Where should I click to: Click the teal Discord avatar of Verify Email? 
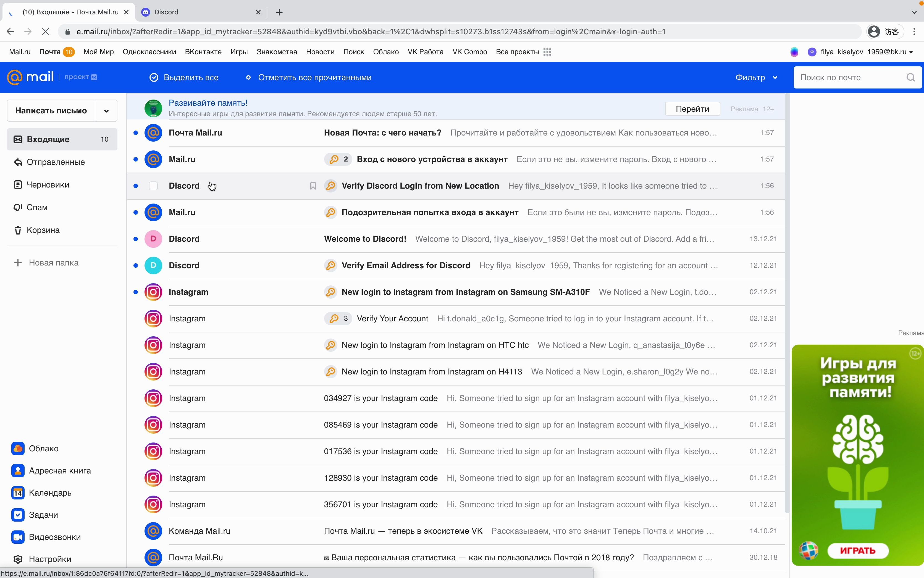pos(153,265)
